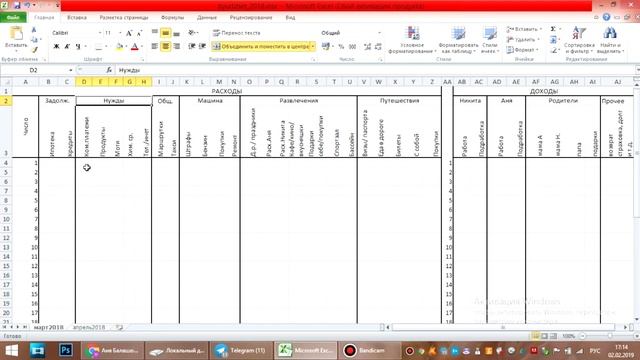Open Conditional Formatting (Условное форматирование)

pyautogui.click(x=412, y=40)
